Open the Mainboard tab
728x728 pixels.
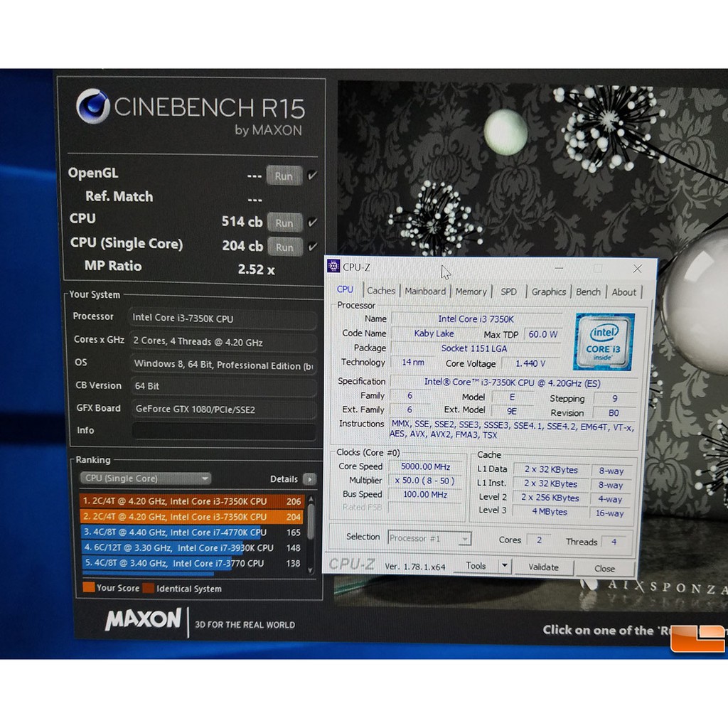425,291
